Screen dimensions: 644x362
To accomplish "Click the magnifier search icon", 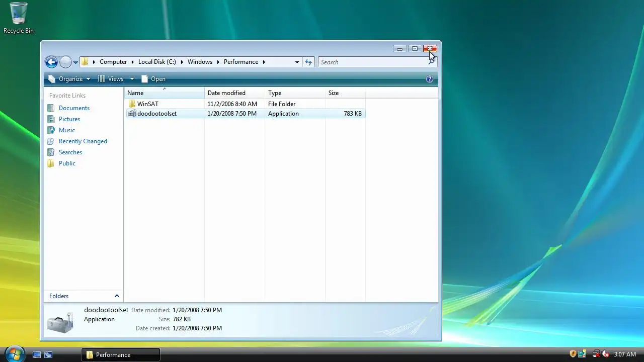I will point(431,62).
